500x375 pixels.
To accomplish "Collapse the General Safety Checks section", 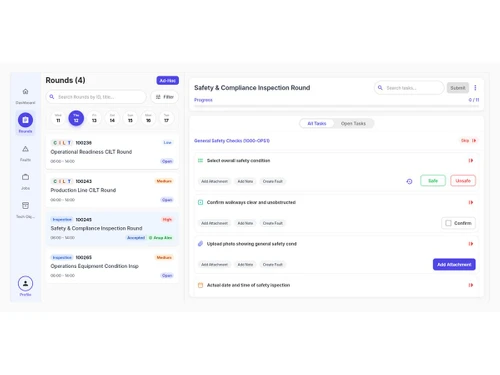I will (x=232, y=141).
